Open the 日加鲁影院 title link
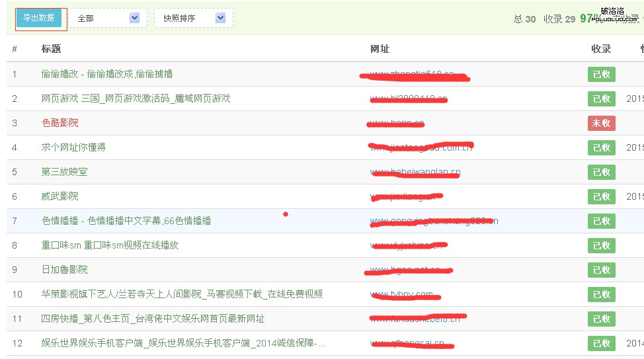Viewport: 644px width, 359px height. click(64, 270)
